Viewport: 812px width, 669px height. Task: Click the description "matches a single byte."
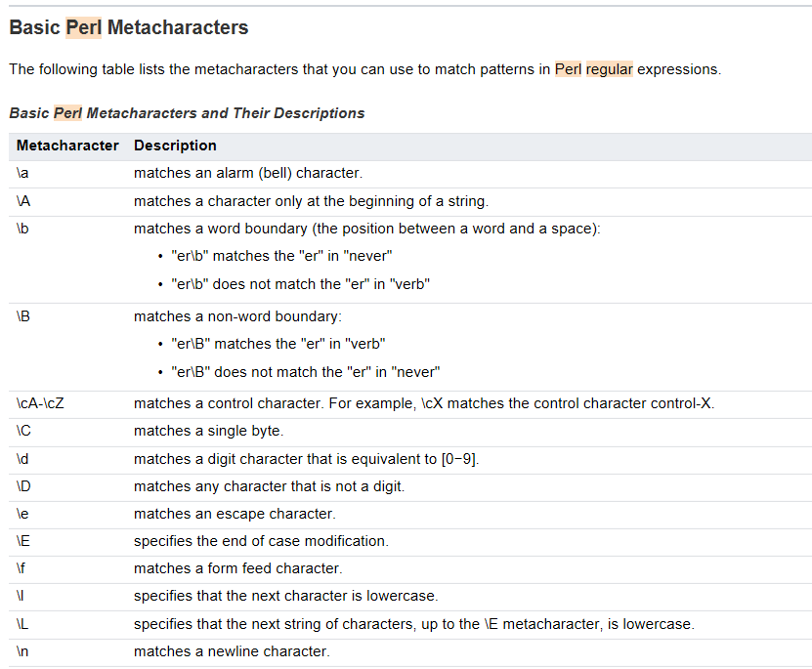(x=208, y=431)
